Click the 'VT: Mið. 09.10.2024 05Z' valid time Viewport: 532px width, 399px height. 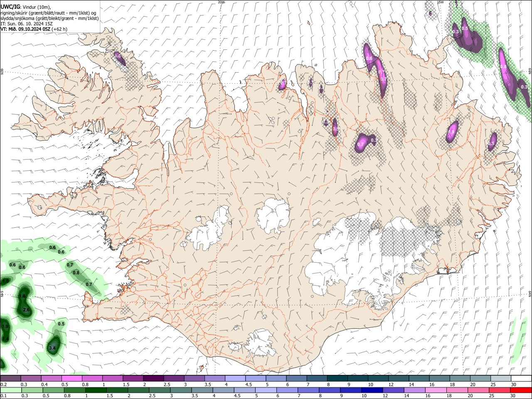(x=25, y=29)
